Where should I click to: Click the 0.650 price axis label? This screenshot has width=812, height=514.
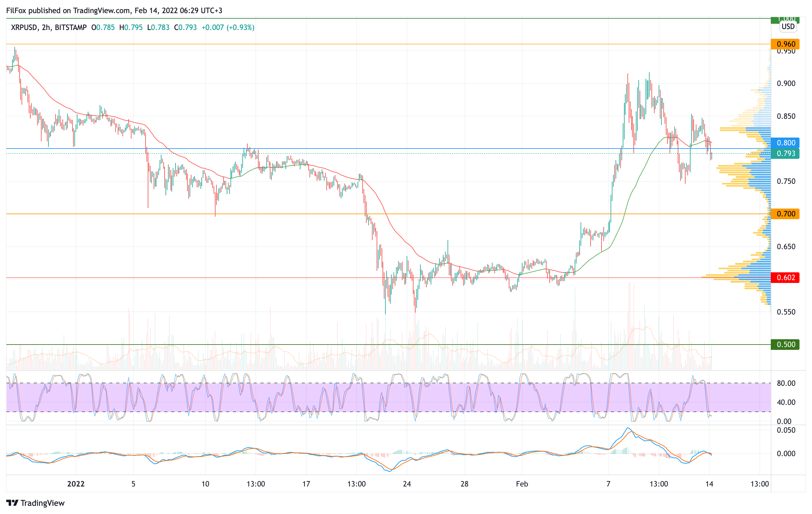coord(786,246)
